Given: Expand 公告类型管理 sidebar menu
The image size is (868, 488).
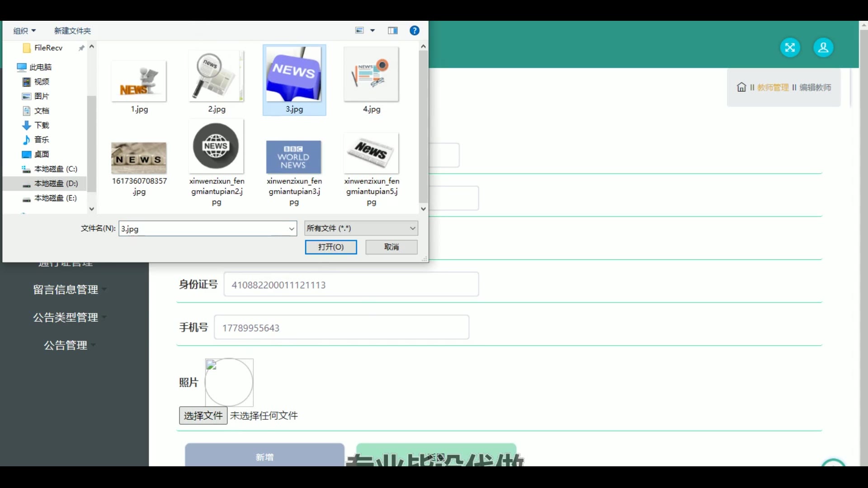Looking at the screenshot, I should pyautogui.click(x=70, y=318).
